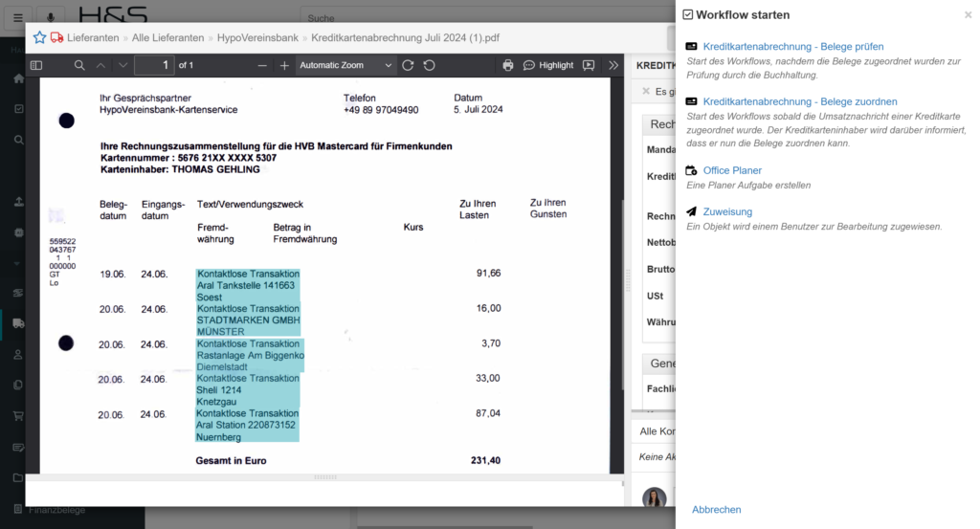Open Lieferanten breadcrumb

click(93, 37)
